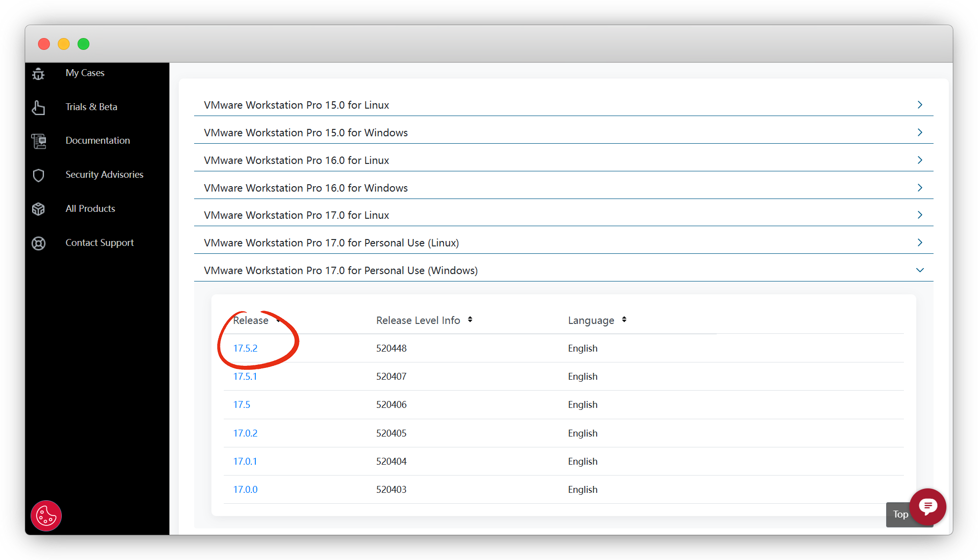Click the Security Advisories shield icon
The height and width of the screenshot is (560, 978).
pos(39,175)
